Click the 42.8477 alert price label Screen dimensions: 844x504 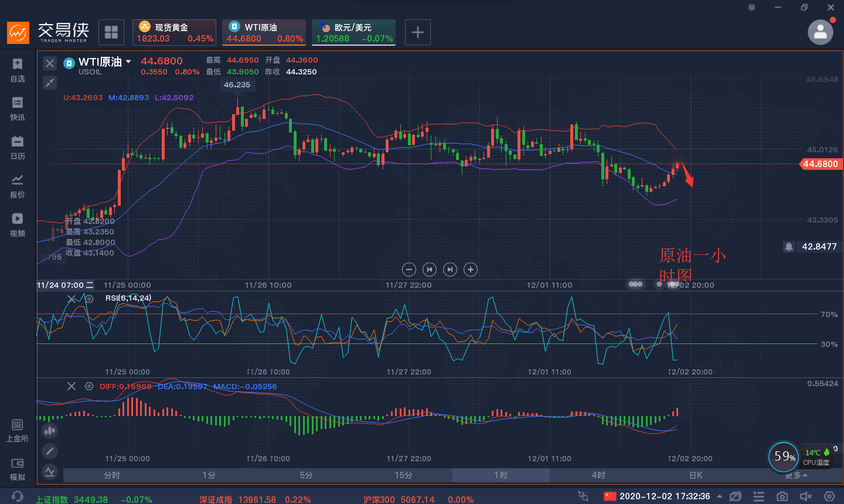coord(819,247)
